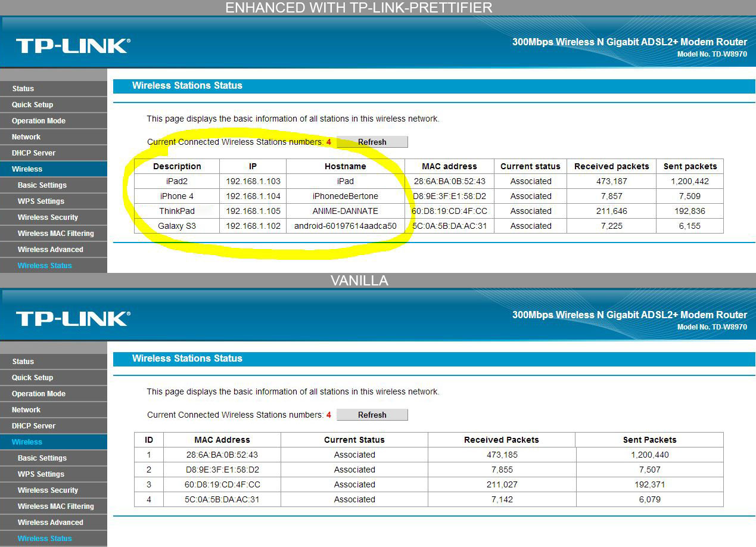Click the ThinkPad description cell
The width and height of the screenshot is (756, 547).
[177, 211]
